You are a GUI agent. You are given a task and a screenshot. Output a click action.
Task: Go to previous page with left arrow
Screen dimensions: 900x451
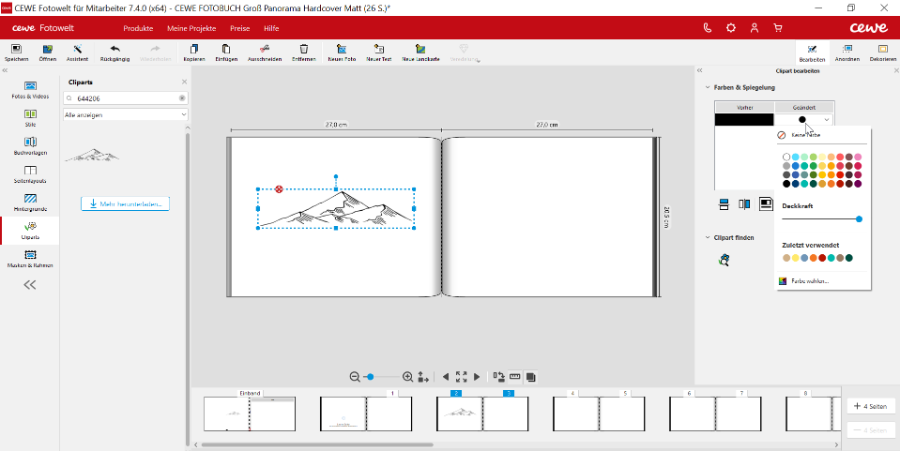(x=445, y=377)
